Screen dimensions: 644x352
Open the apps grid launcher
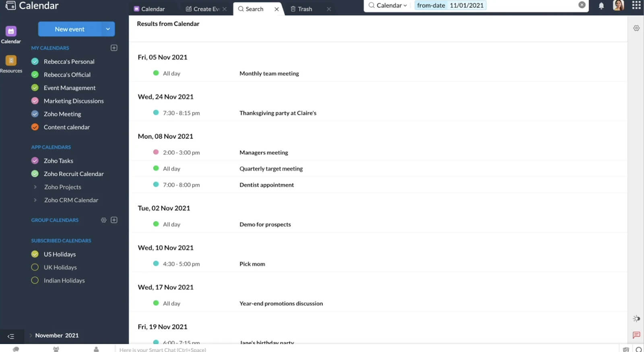[x=636, y=5]
